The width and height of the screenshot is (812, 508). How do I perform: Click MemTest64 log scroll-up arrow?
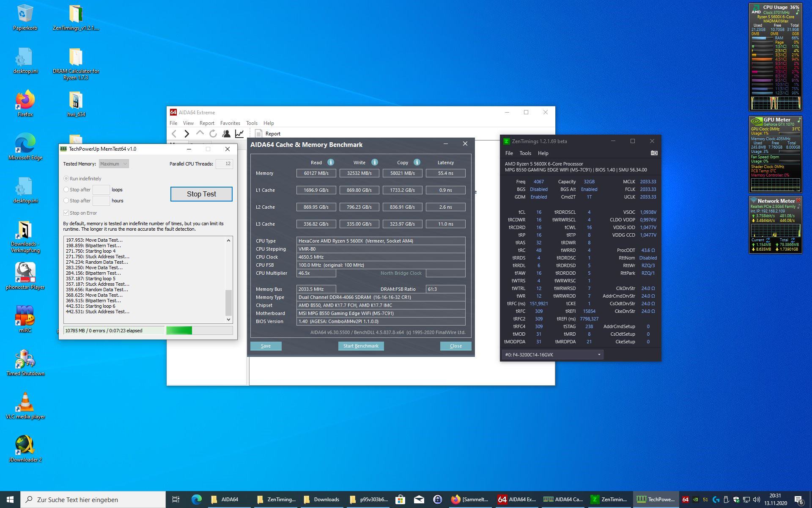[x=228, y=240]
